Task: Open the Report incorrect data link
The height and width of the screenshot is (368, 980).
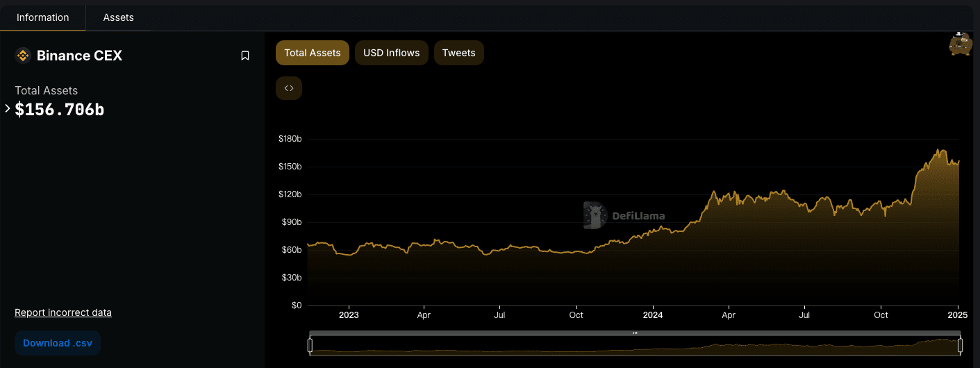Action: point(63,312)
